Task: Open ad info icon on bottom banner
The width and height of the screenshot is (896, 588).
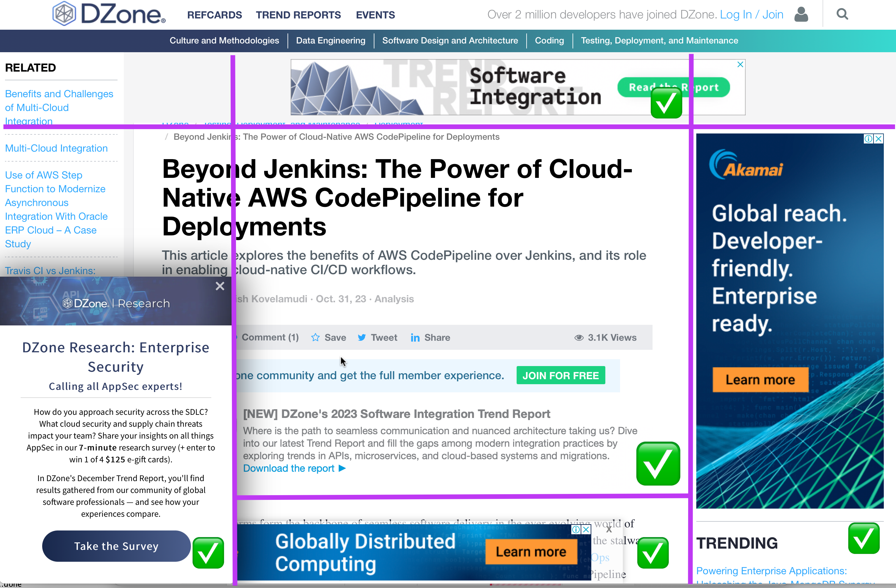Action: (576, 530)
